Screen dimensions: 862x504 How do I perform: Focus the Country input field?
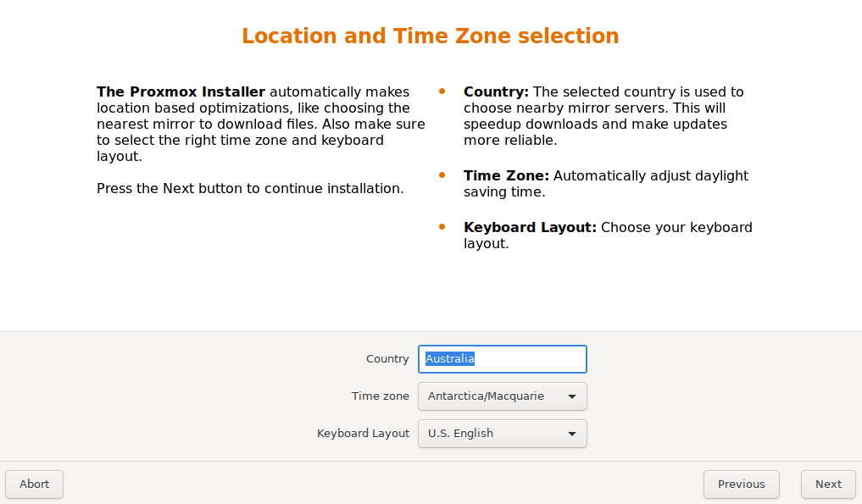pyautogui.click(x=502, y=359)
